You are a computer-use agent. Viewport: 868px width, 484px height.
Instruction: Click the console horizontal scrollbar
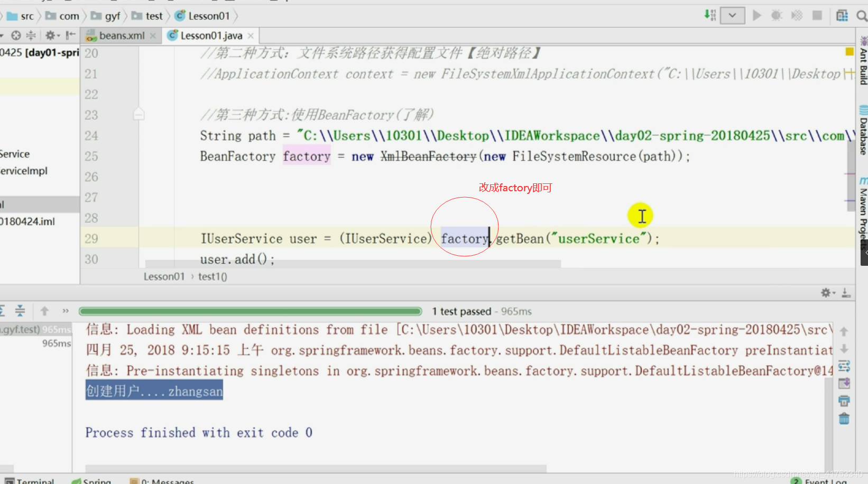tap(316, 468)
